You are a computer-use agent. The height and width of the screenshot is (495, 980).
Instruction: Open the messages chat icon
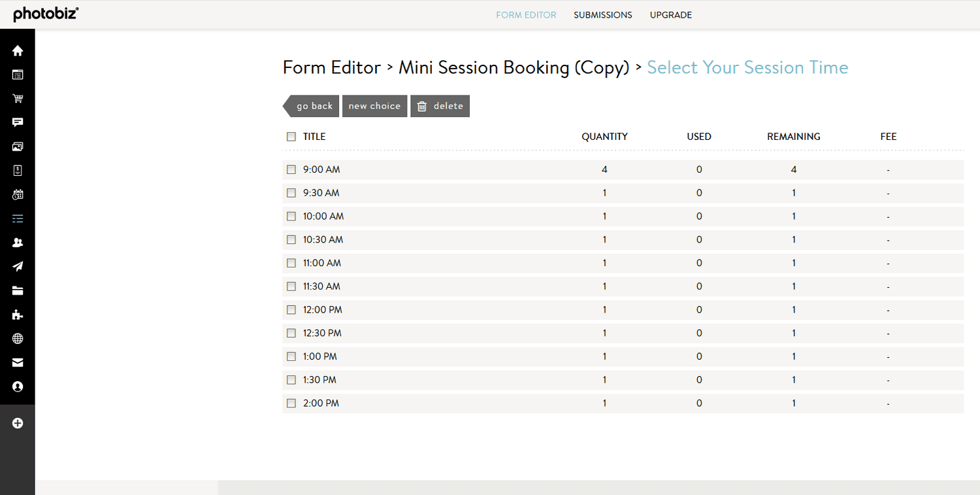[x=17, y=122]
